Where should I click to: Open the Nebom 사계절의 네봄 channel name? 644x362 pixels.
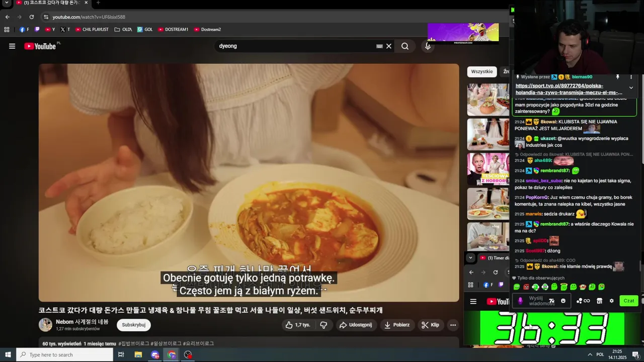82,322
